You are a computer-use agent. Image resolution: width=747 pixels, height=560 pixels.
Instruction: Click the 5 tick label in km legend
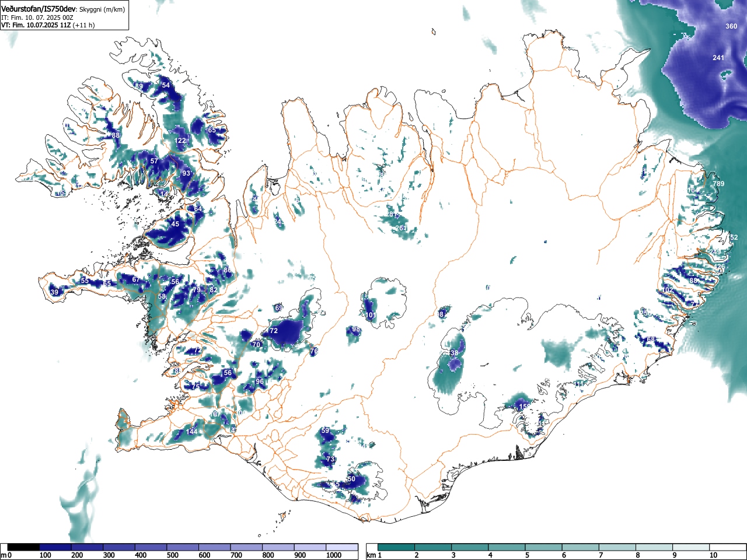(x=527, y=555)
